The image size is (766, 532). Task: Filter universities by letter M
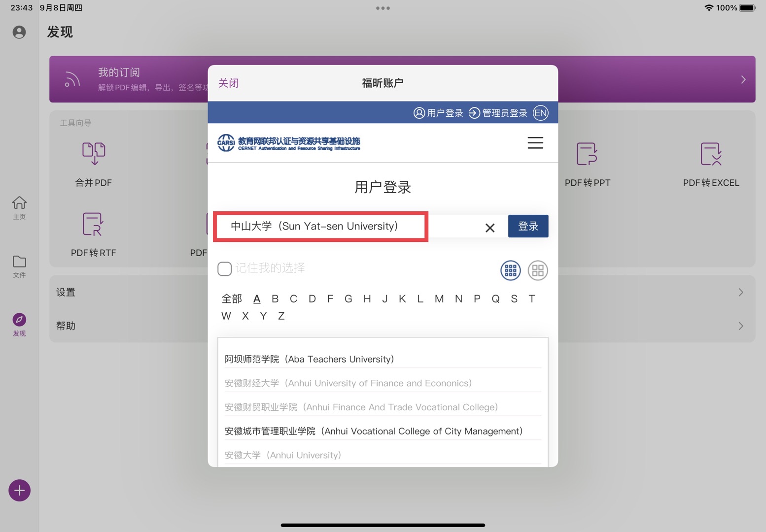[x=439, y=299]
